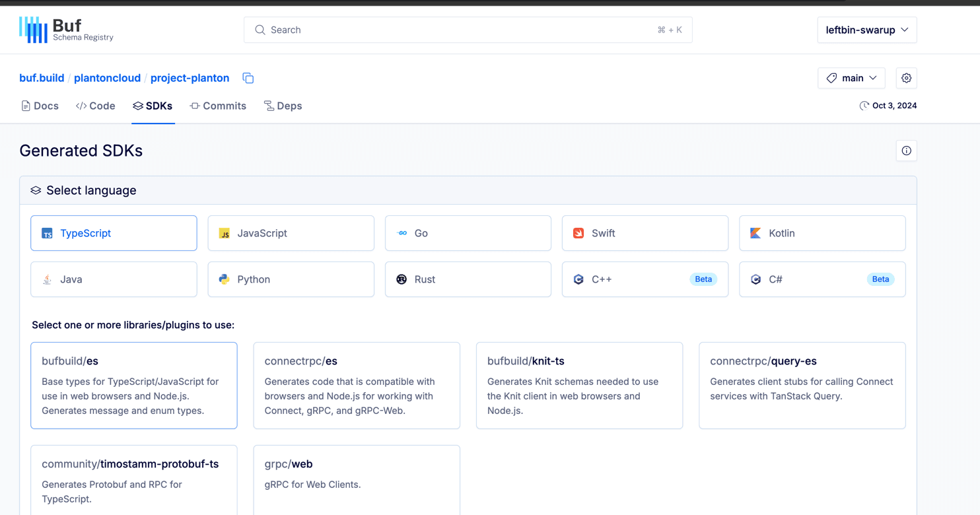Click the chevron arrow next to main

(873, 78)
